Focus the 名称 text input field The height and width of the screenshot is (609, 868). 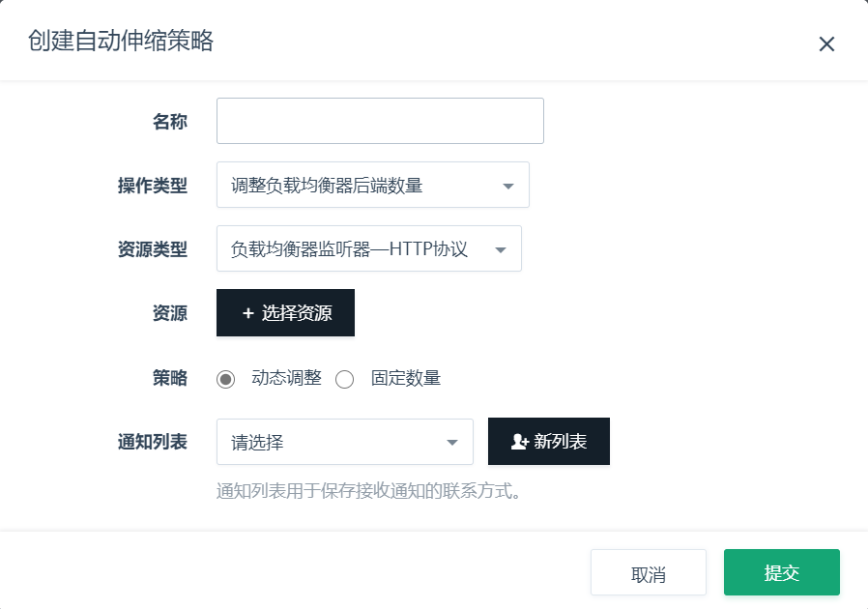380,121
